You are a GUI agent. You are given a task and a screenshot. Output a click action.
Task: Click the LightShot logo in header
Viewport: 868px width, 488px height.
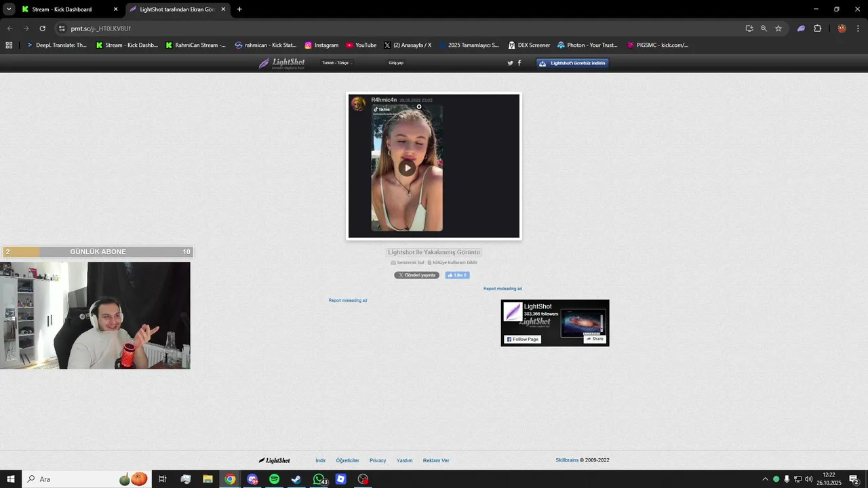pyautogui.click(x=281, y=63)
